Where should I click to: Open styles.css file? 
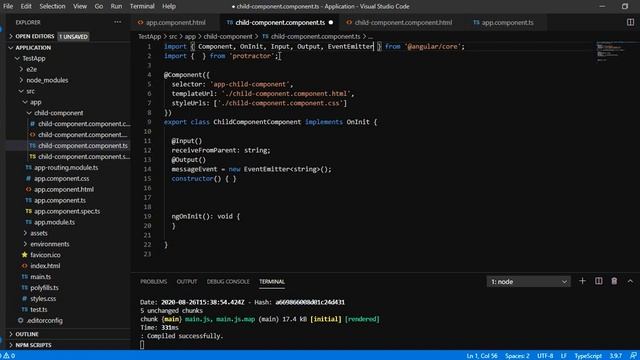(43, 299)
